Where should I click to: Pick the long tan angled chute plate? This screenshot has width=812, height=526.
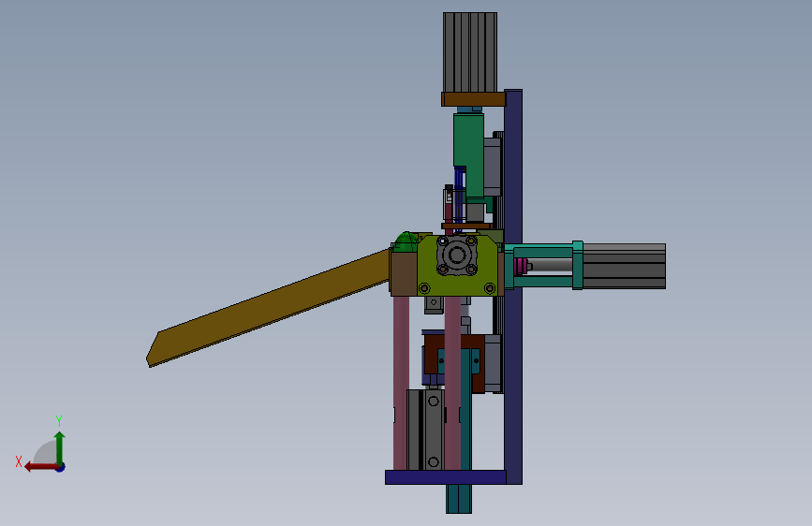click(x=268, y=308)
